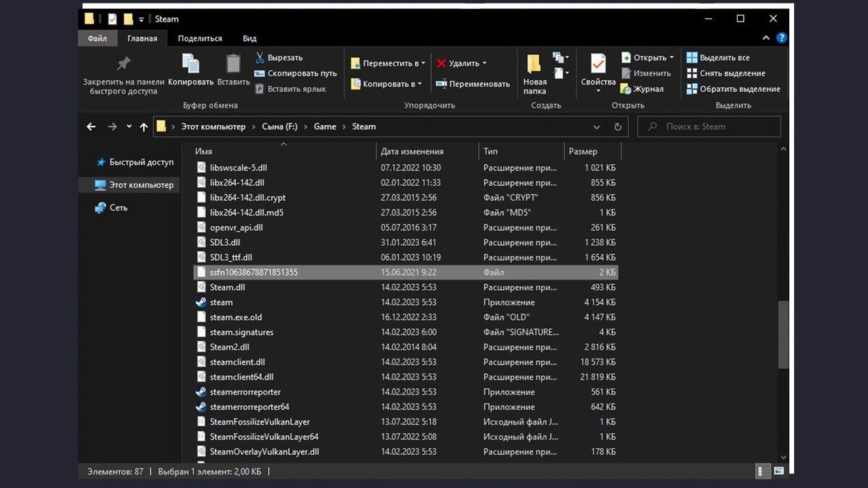Image resolution: width=868 pixels, height=488 pixels.
Task: Open the address bar history dropdown
Action: tap(597, 127)
